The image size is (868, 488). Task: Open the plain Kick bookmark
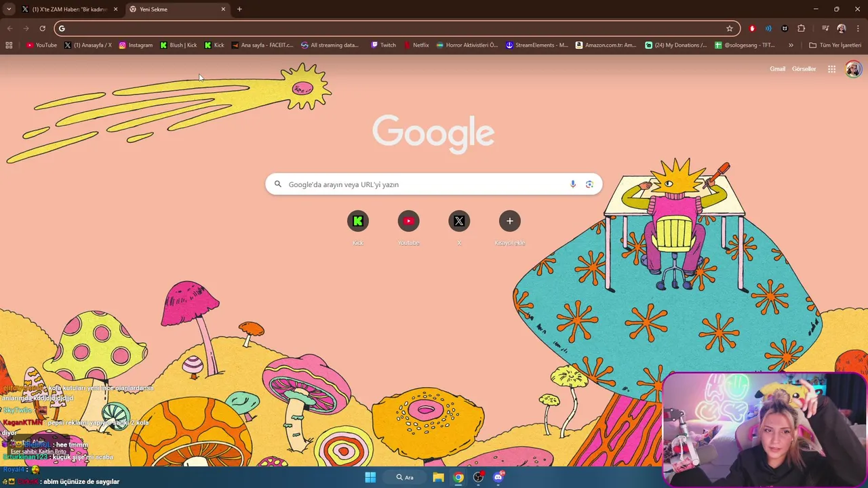click(x=214, y=45)
